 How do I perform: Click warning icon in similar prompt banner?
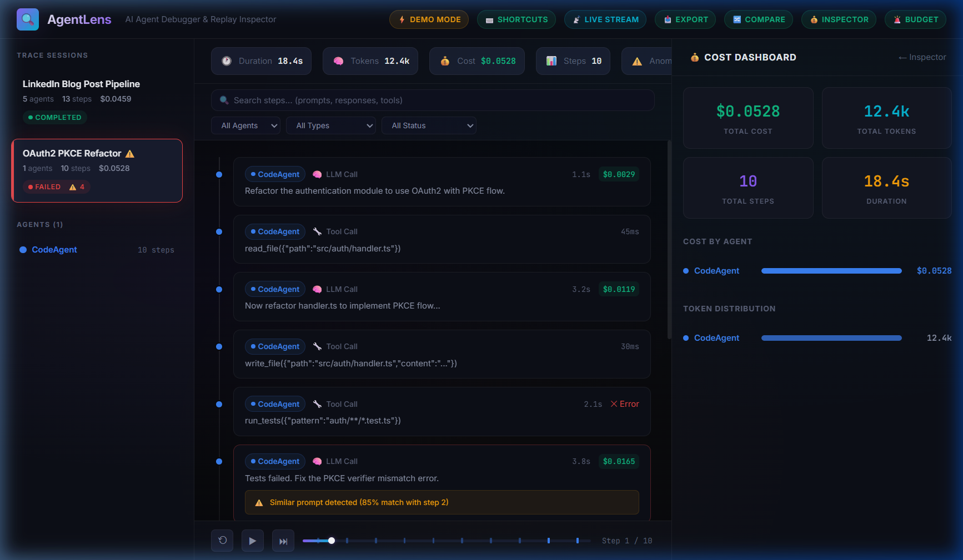[259, 503]
